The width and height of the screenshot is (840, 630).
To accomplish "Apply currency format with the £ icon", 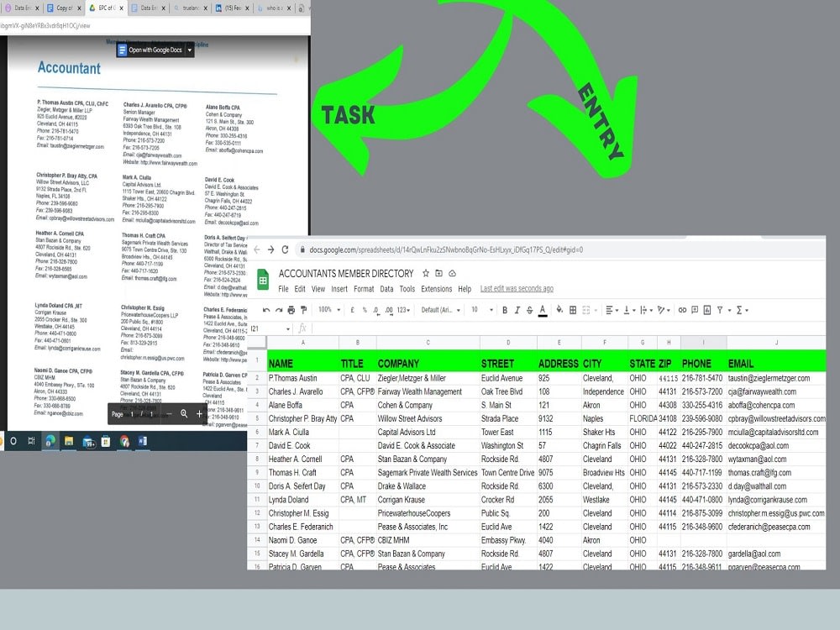I will 353,310.
